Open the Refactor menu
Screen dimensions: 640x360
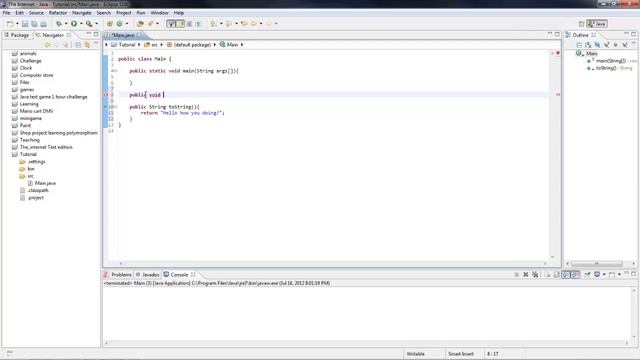pyautogui.click(x=58, y=13)
